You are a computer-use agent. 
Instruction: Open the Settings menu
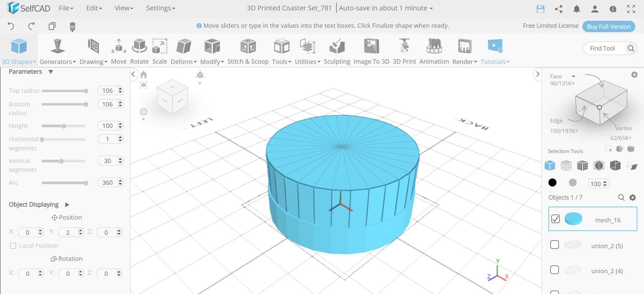(161, 8)
